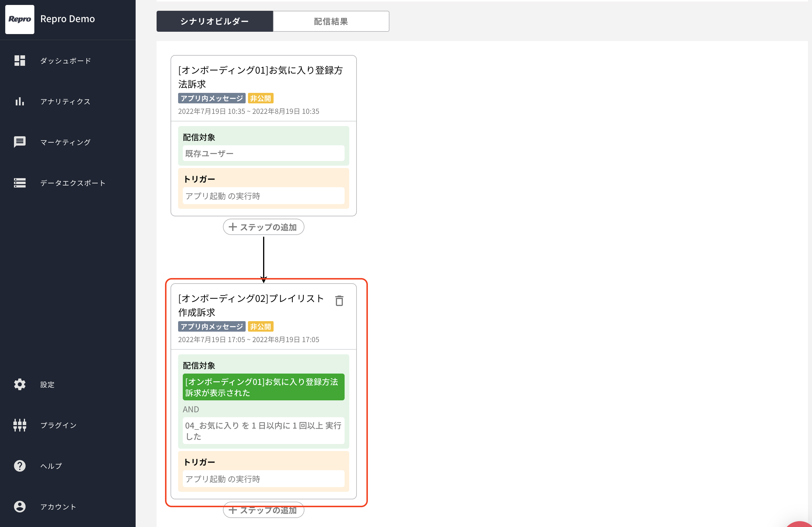Click 非公開 badge in オンボーディング02 card
The image size is (812, 527).
[261, 327]
